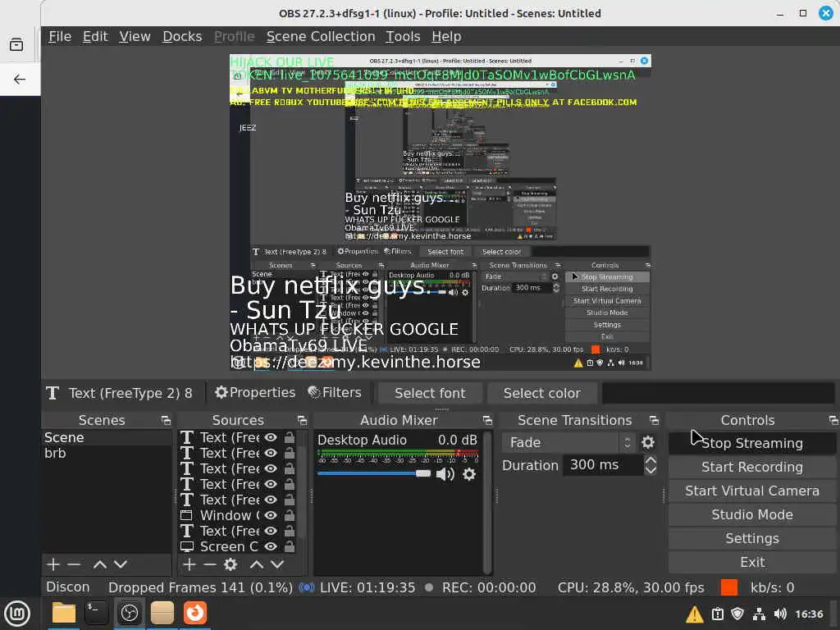Launch Terminal from the taskbar
The width and height of the screenshot is (840, 630).
tap(97, 613)
